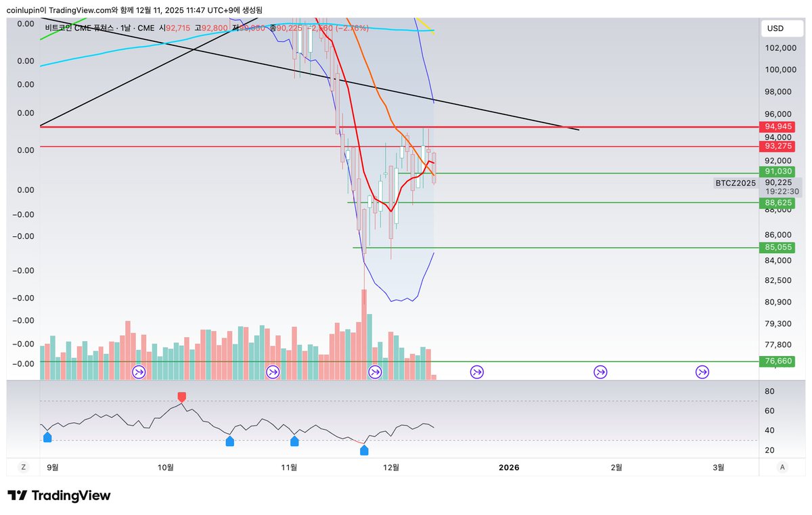This screenshot has height=515, width=812.
Task: Click the 12월 label on time axis
Action: click(x=391, y=467)
